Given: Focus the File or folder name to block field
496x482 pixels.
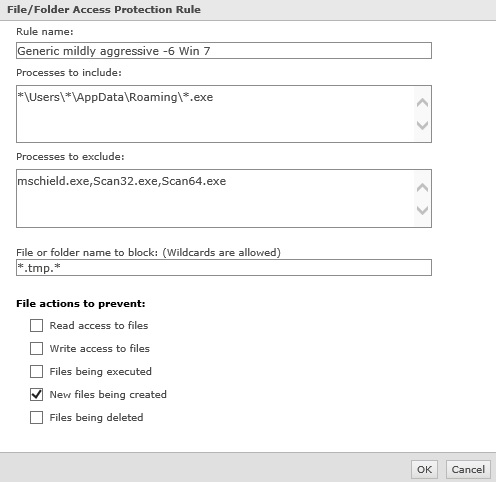Looking at the screenshot, I should tap(224, 268).
